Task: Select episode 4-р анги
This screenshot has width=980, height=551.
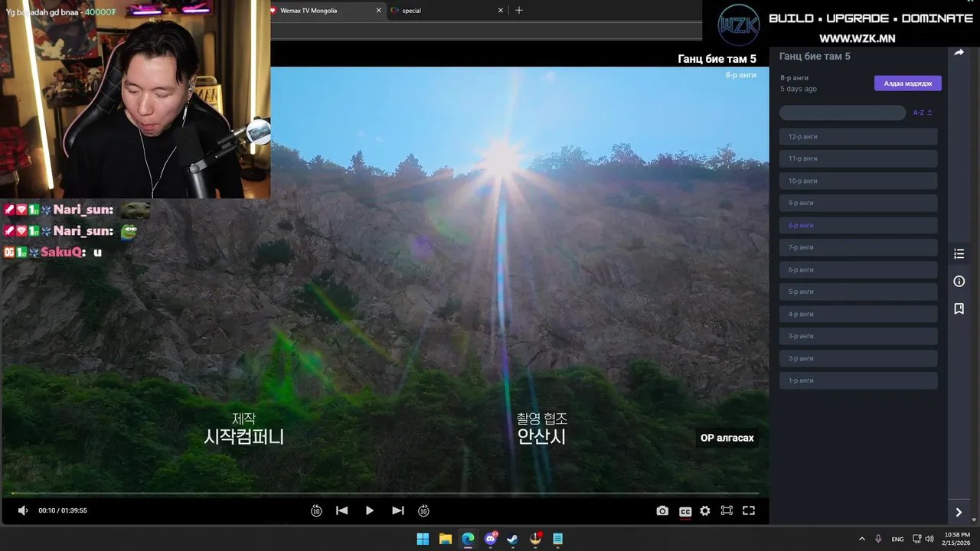Action: (x=858, y=314)
